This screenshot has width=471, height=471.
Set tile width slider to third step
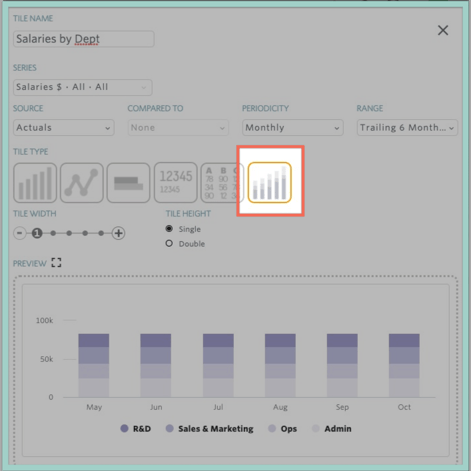(x=69, y=233)
